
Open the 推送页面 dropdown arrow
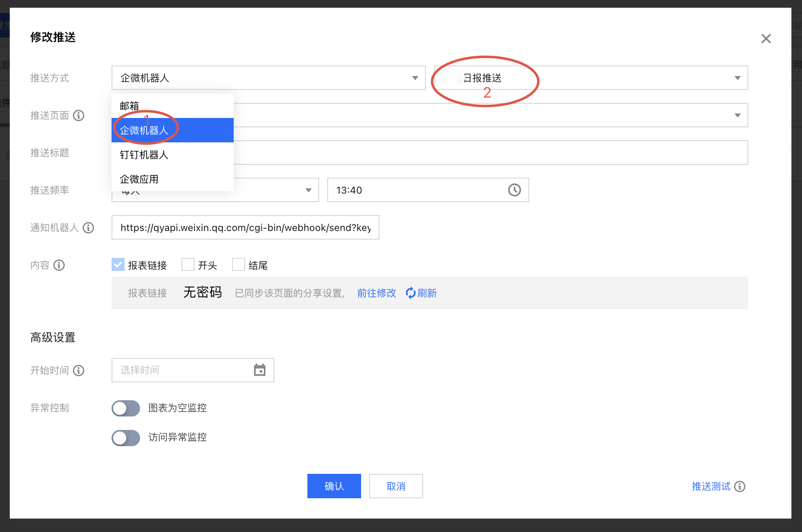click(737, 116)
